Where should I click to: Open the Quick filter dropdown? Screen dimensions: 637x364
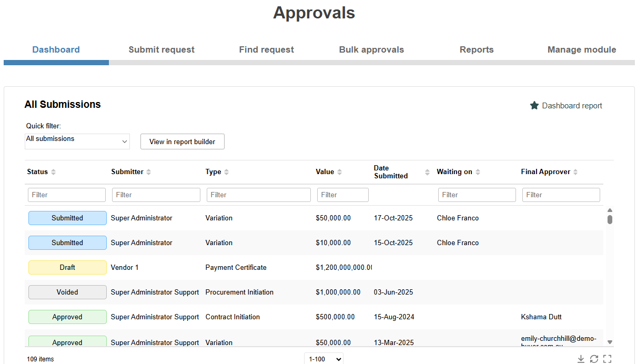point(77,141)
